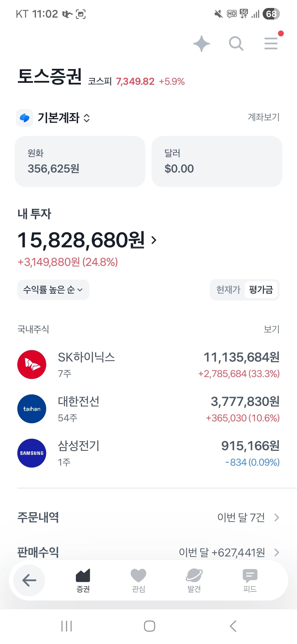The image size is (297, 644).
Task: Open 주문내역 이번 달 7건
Action: click(148, 517)
